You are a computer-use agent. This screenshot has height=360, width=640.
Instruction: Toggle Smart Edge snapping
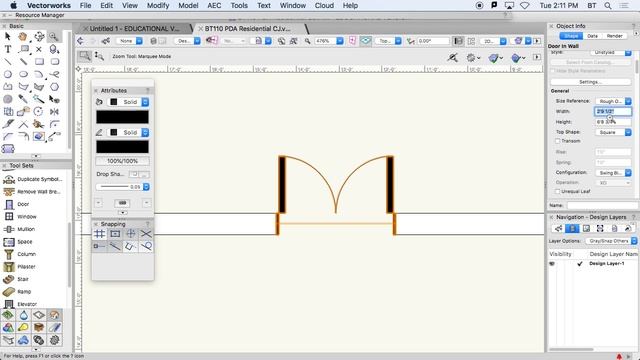115,246
